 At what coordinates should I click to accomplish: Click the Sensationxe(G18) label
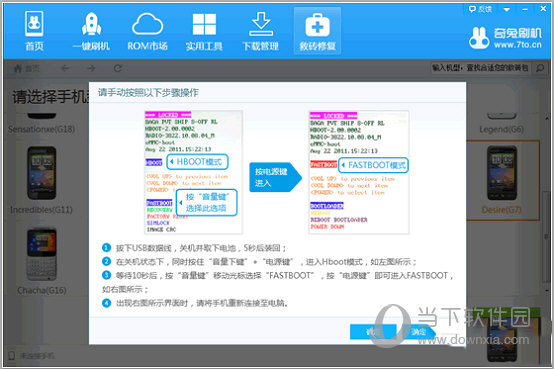[x=42, y=129]
